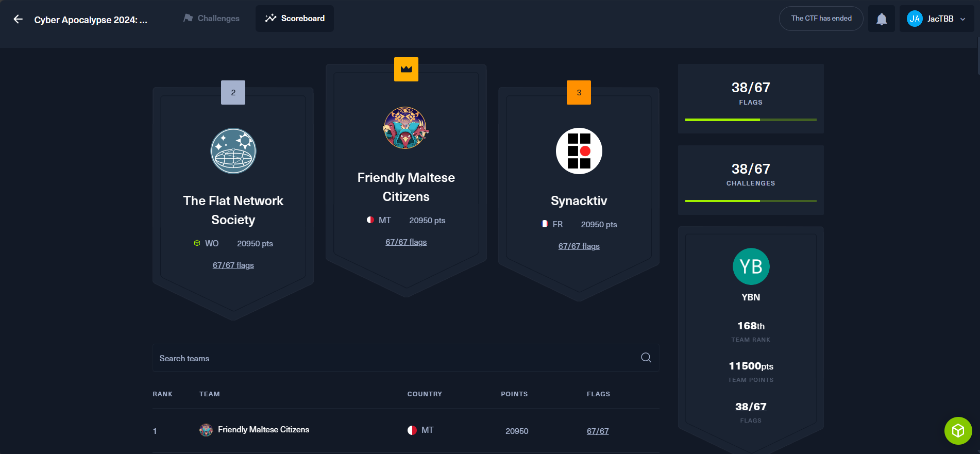Go back using the left arrow icon
Image resolution: width=980 pixels, height=454 pixels.
(x=18, y=19)
